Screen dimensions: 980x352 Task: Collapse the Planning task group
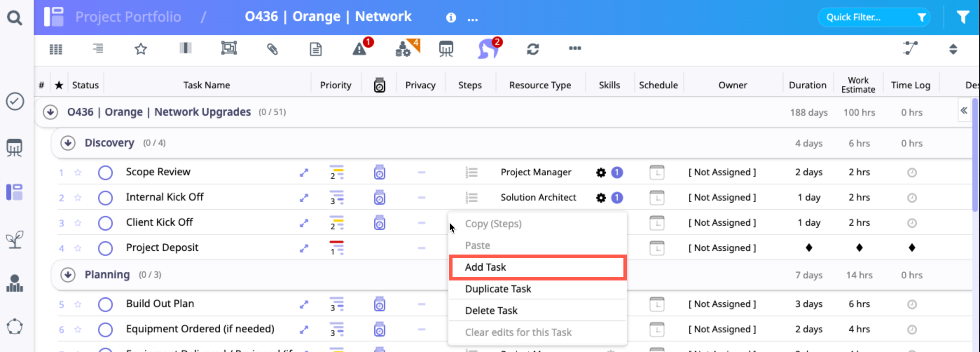point(68,275)
